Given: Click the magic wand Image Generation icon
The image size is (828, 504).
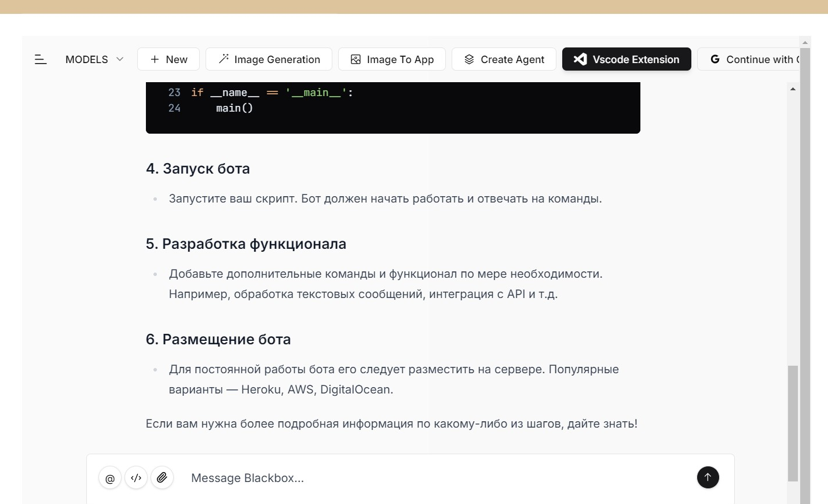Looking at the screenshot, I should [224, 59].
